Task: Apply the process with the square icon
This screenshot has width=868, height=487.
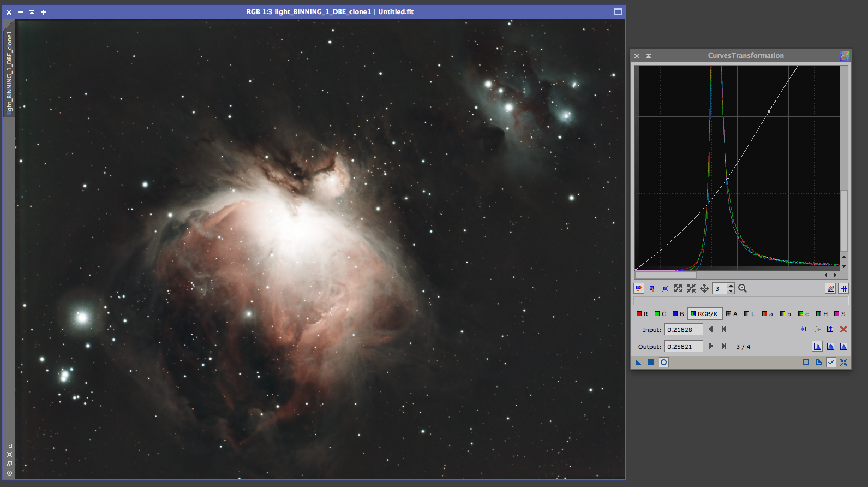Action: point(651,363)
